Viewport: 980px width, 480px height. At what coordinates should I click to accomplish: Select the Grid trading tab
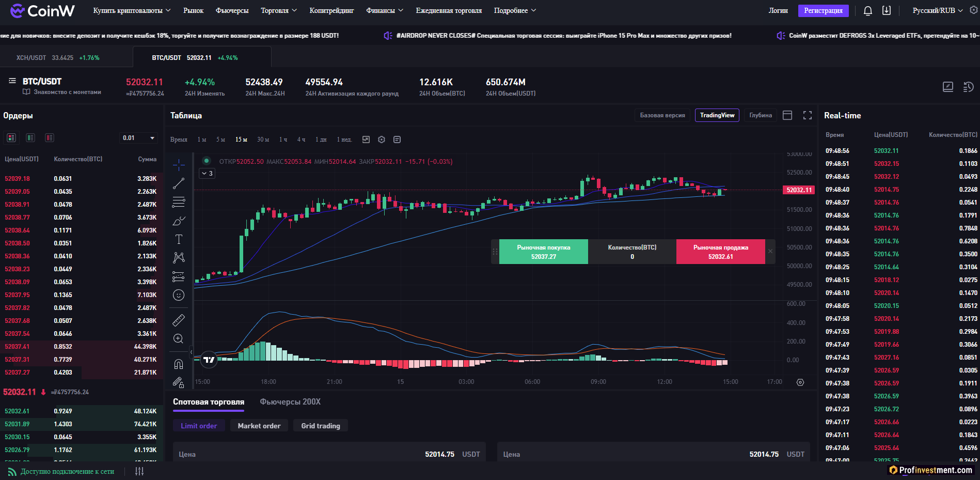click(x=321, y=426)
